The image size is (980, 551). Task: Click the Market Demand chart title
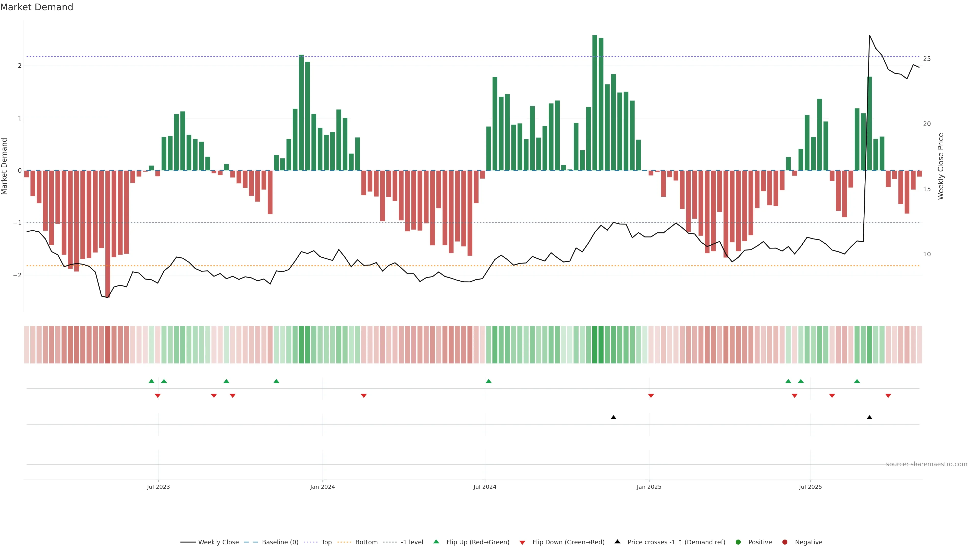tap(36, 7)
